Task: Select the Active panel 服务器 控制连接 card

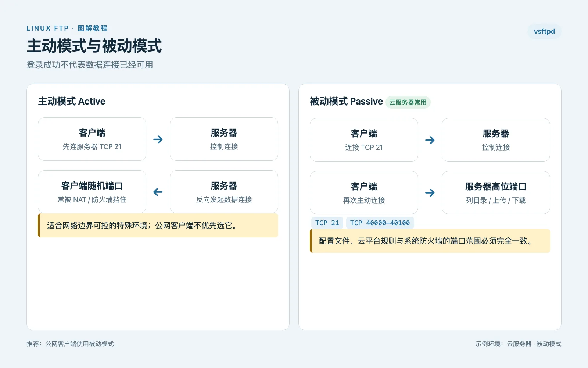Action: click(x=224, y=139)
